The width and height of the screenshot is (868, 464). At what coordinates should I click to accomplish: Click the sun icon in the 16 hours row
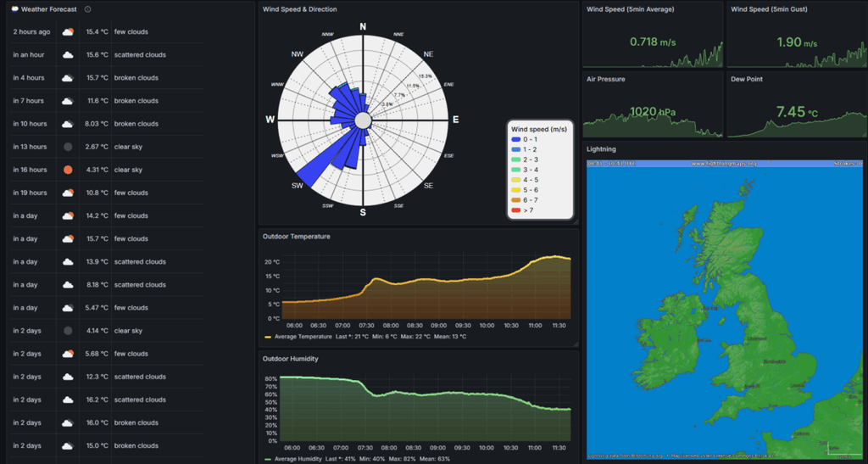pos(68,170)
